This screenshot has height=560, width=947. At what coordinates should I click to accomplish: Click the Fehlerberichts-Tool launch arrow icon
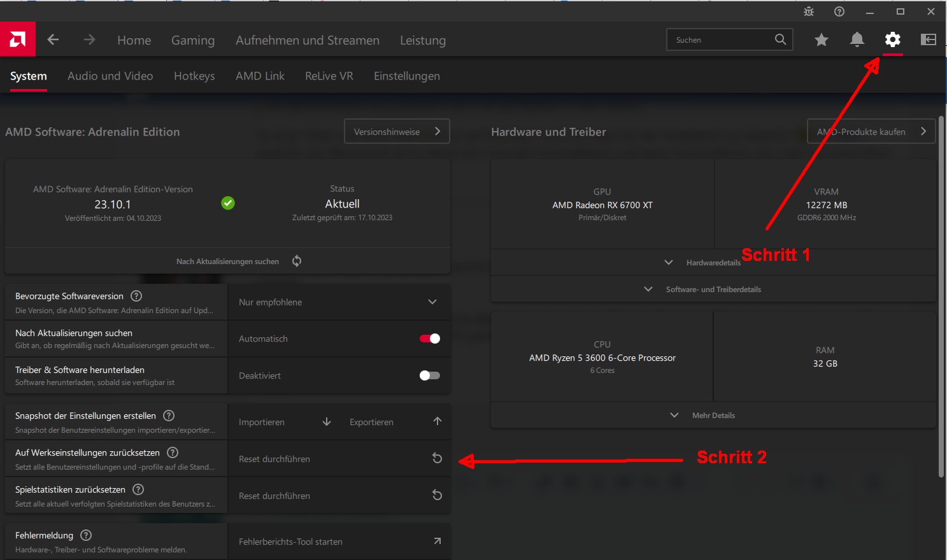(x=437, y=541)
